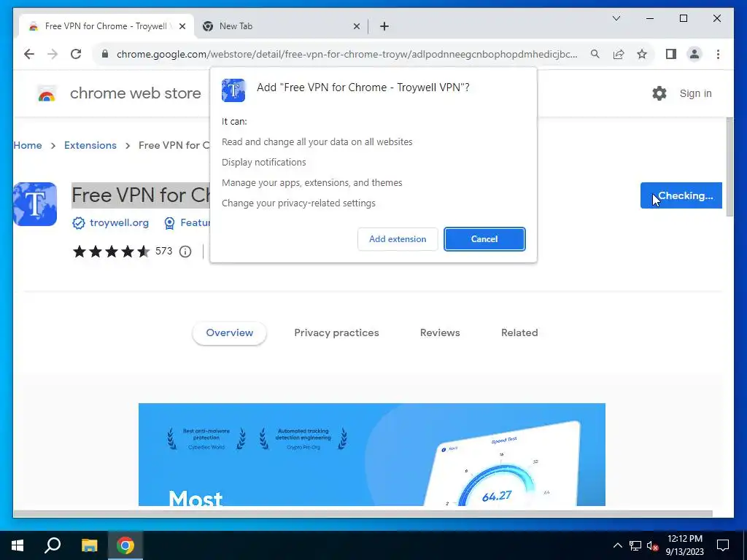
Task: Expand the tab search chevron
Action: point(616,18)
